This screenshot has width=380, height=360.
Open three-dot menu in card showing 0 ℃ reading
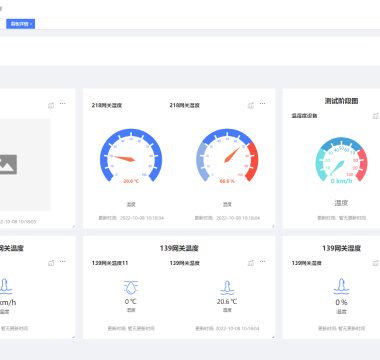263,262
